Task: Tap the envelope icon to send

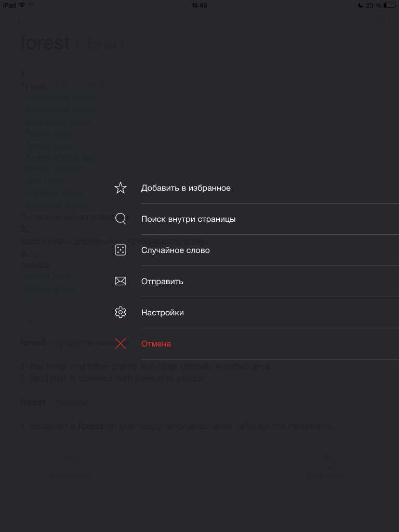Action: [x=121, y=281]
